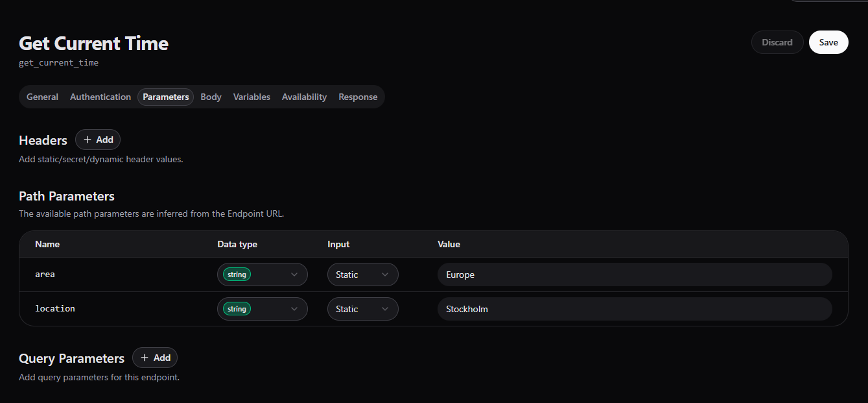
Task: Go to the Body tab
Action: point(211,97)
